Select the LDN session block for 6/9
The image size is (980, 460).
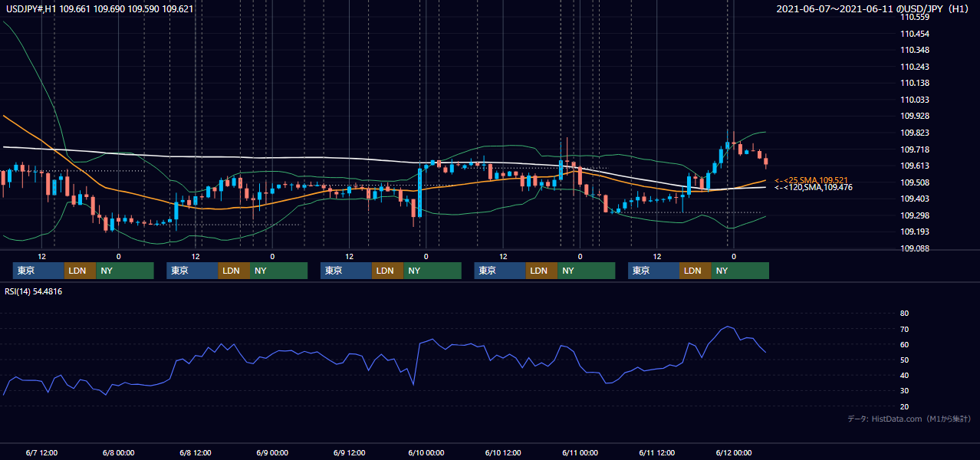(387, 271)
